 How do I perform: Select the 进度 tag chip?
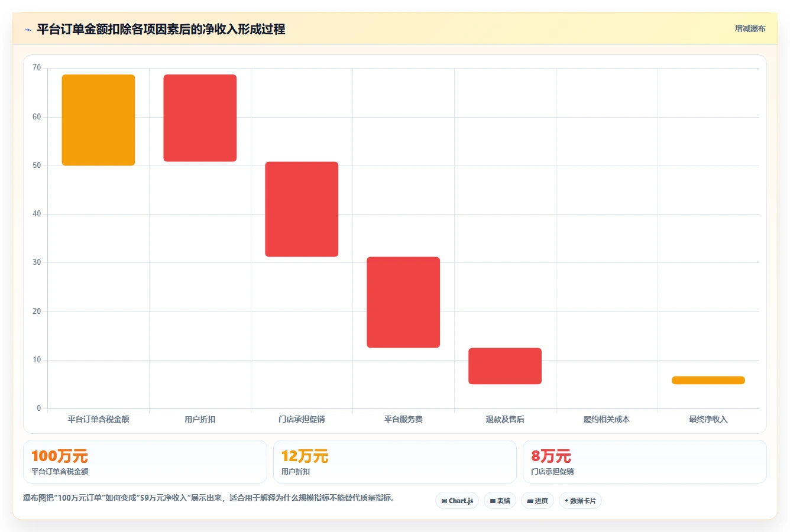click(x=537, y=501)
